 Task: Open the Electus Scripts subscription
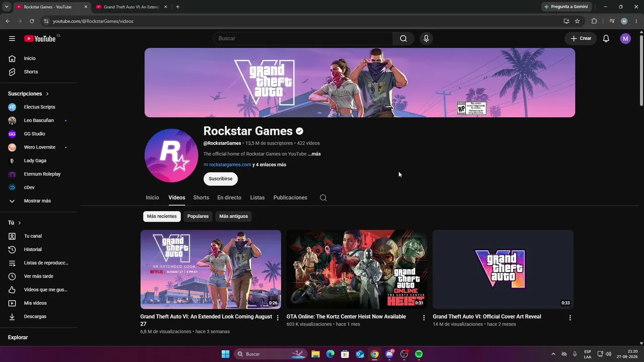point(38,107)
